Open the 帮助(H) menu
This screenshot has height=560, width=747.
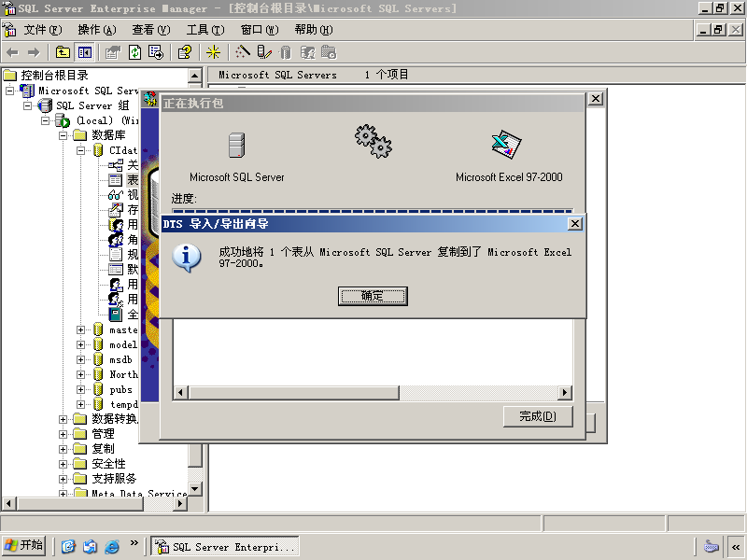point(314,30)
